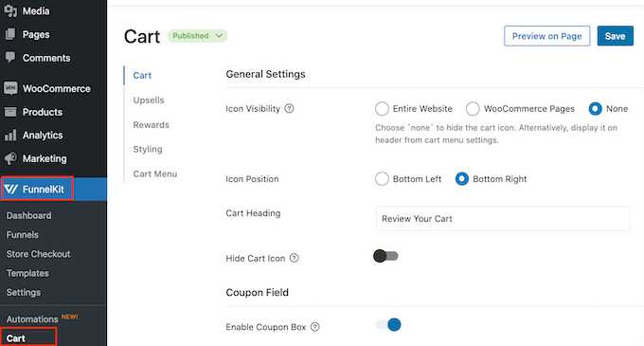Open Hide Cart Icon help question mark
Viewport: 644px width, 346px height.
point(295,258)
